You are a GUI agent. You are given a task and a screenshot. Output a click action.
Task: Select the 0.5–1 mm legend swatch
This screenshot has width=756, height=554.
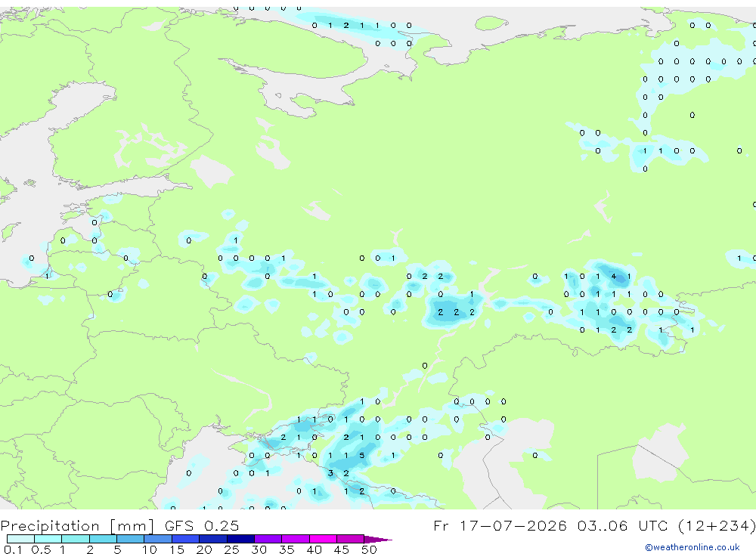tap(48, 539)
